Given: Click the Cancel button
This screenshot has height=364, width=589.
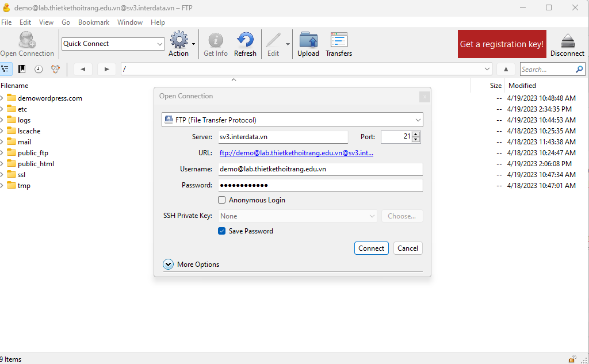Looking at the screenshot, I should [408, 248].
